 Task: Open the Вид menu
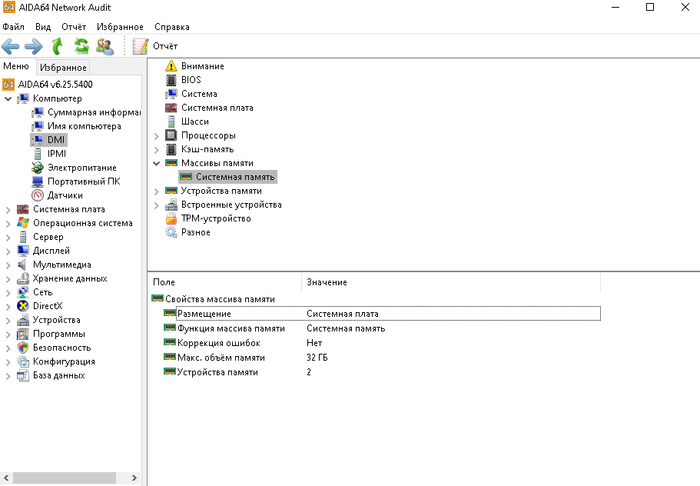(43, 27)
